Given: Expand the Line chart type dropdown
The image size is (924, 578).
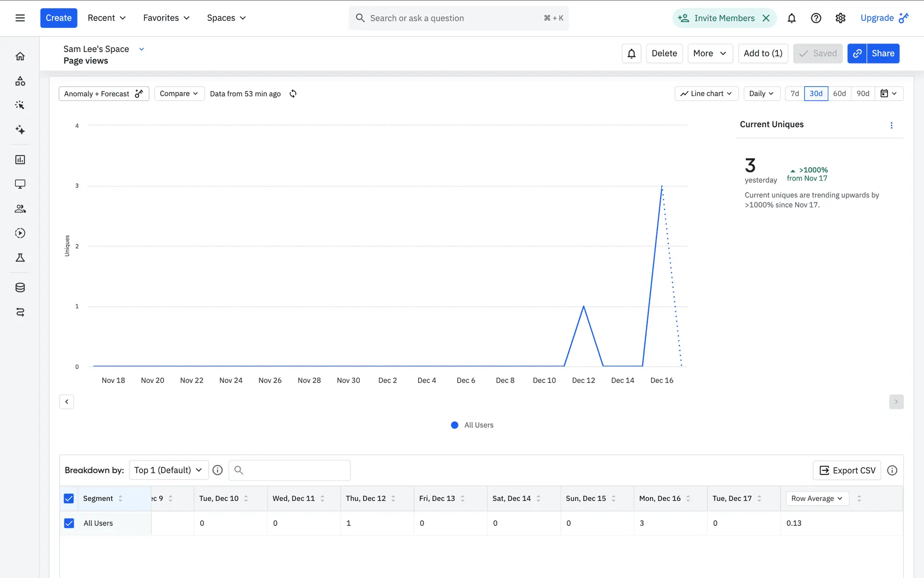Looking at the screenshot, I should tap(706, 93).
